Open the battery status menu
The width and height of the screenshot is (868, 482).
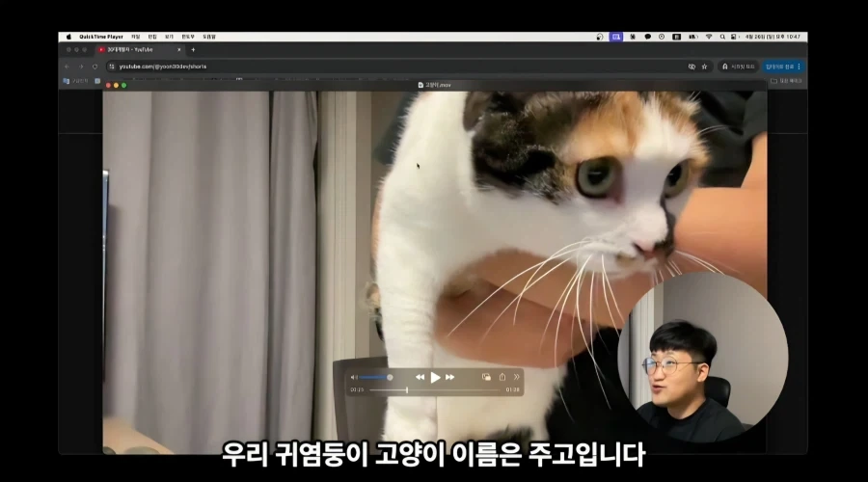tap(693, 37)
